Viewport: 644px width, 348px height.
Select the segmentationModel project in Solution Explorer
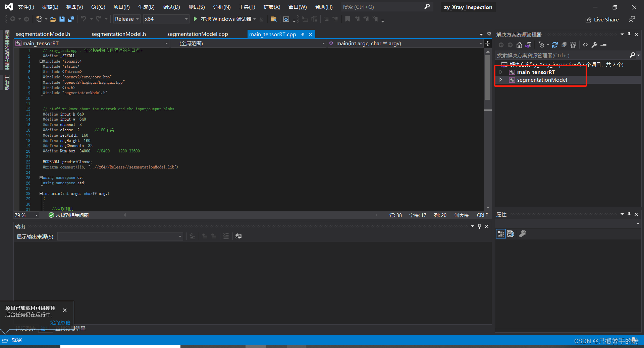542,80
